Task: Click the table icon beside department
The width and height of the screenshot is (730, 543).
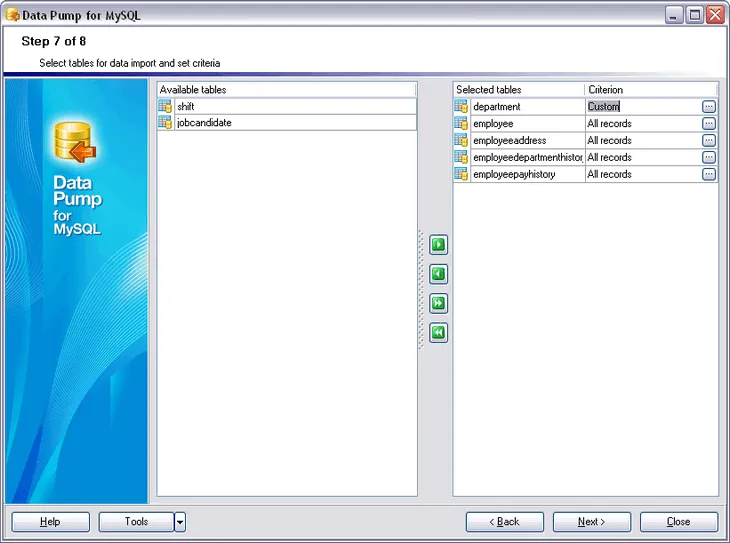Action: click(461, 106)
